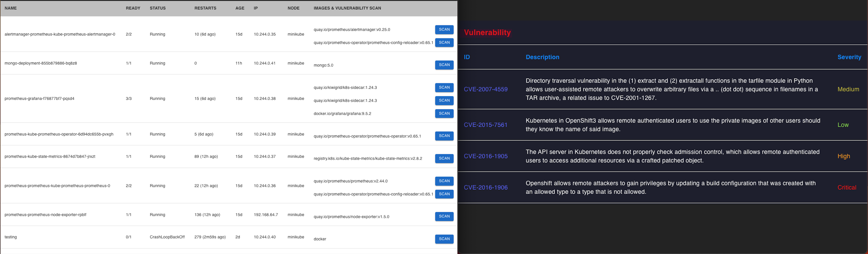
Task: Click the Critical severity label
Action: pyautogui.click(x=847, y=188)
